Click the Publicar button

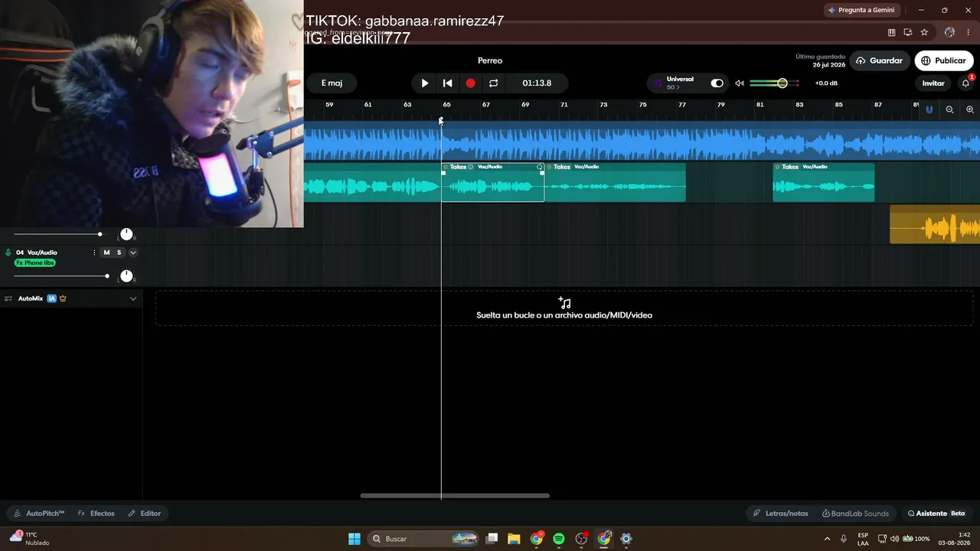pos(943,60)
